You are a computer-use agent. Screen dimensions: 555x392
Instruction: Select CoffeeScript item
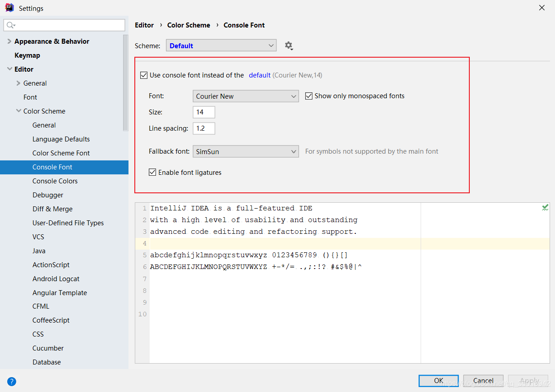coord(51,320)
